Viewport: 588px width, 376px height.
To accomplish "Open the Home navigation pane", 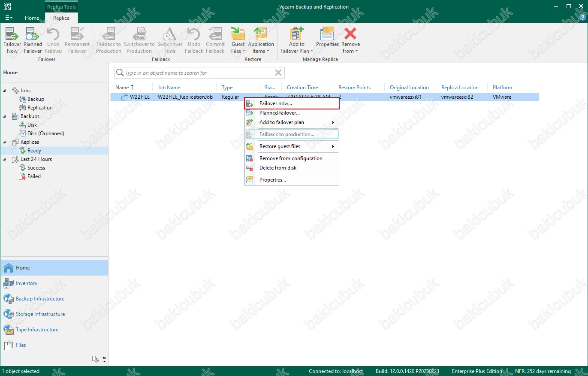I will pos(54,268).
